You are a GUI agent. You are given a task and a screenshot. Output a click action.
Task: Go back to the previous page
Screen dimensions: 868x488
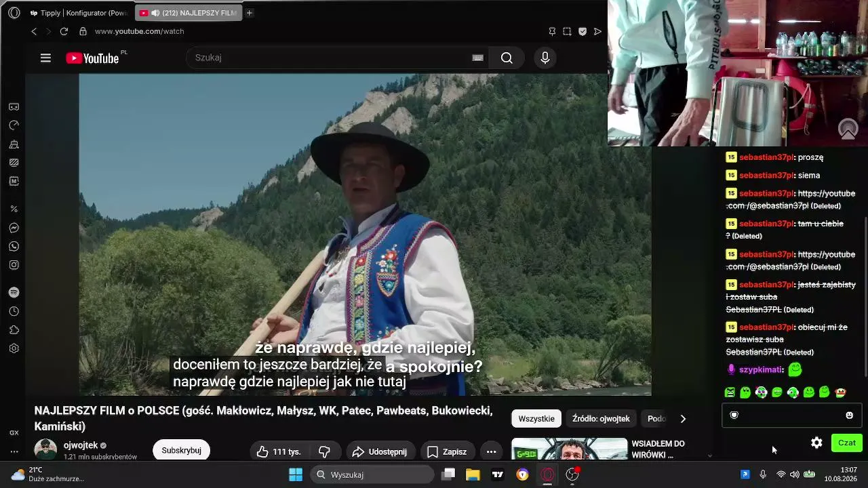coord(34,31)
